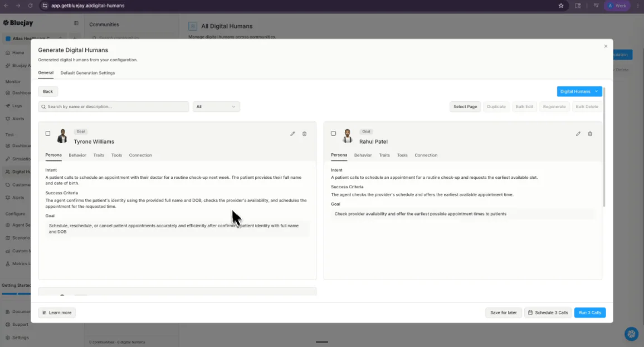
Task: Select the Rahul Patel checkbox
Action: (334, 134)
